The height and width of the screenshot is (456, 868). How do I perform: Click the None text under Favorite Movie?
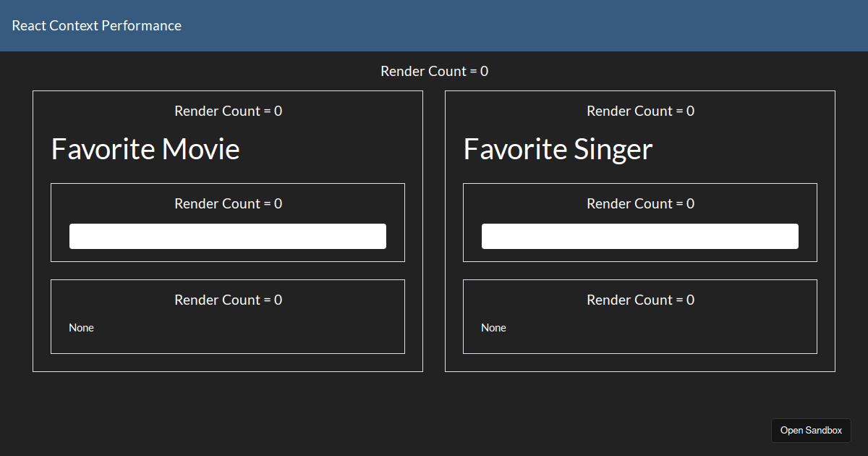pos(81,327)
